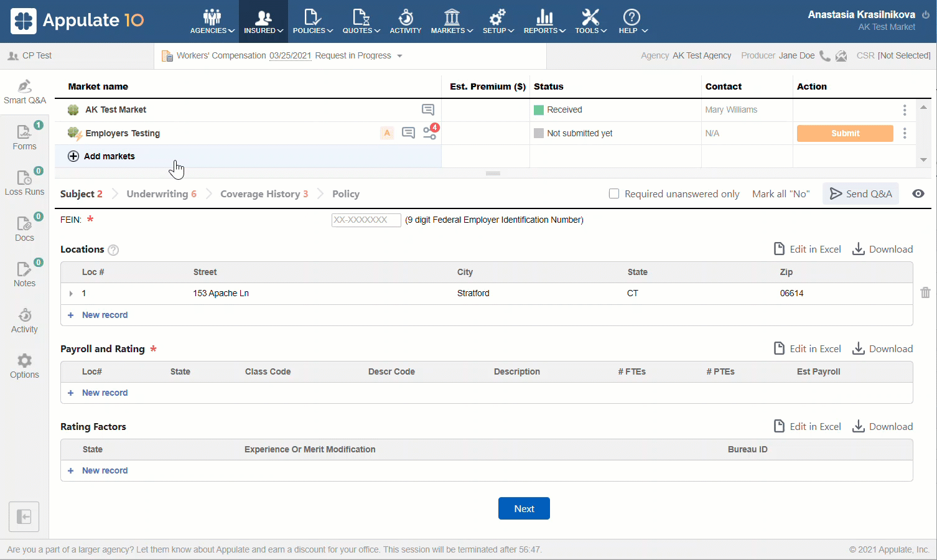The height and width of the screenshot is (560, 937).
Task: Add New record in Payroll and Rating
Action: tap(98, 393)
